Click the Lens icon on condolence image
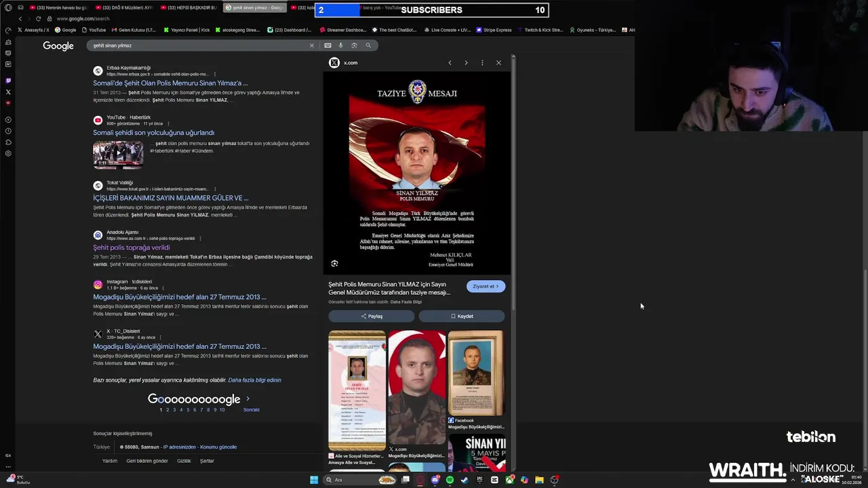868x488 pixels. (x=334, y=264)
